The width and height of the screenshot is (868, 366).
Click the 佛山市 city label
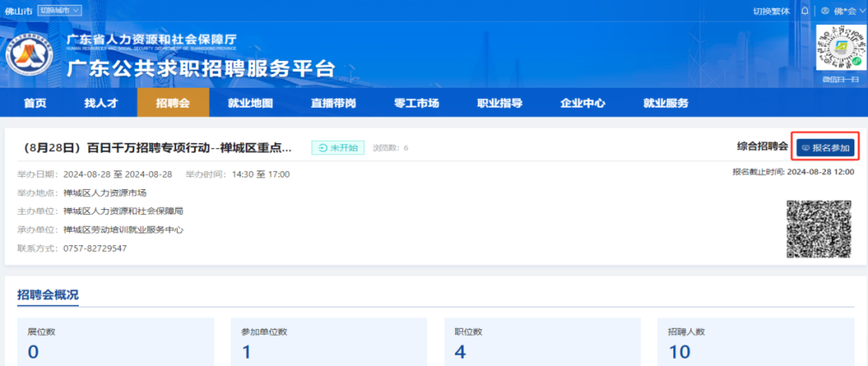[18, 10]
